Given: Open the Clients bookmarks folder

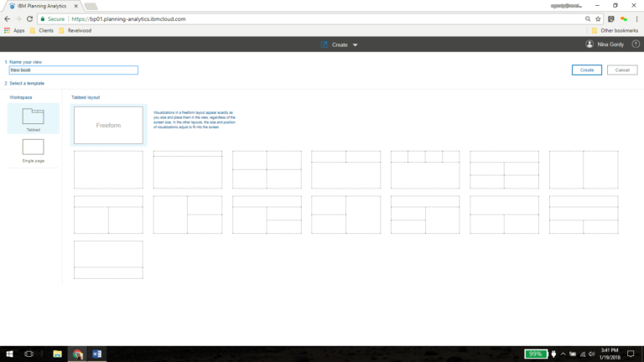Looking at the screenshot, I should pos(42,30).
